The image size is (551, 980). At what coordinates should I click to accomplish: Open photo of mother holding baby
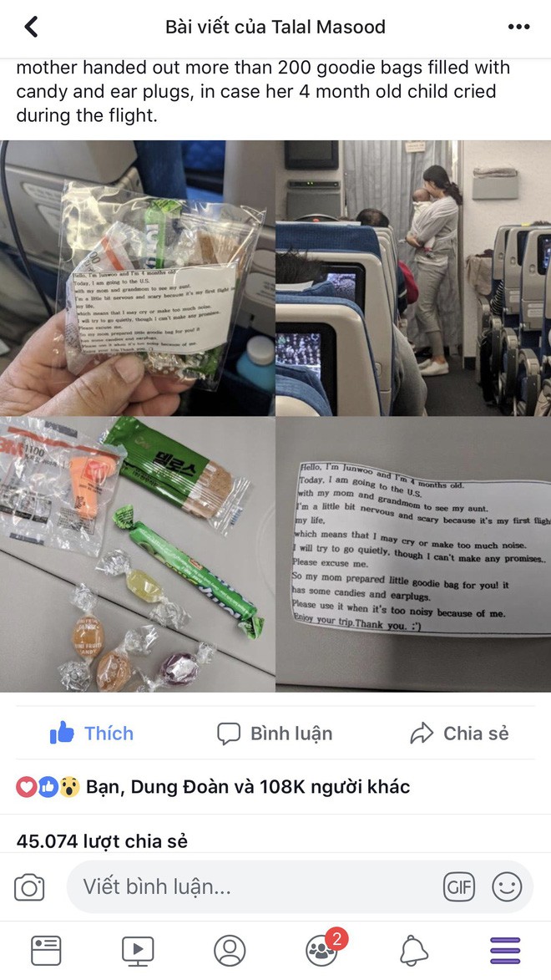[413, 278]
